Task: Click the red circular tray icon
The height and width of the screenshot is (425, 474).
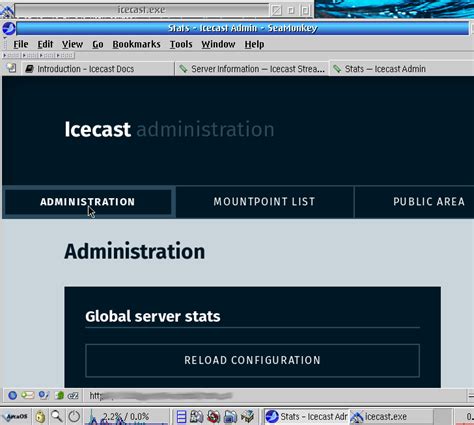Action: pos(213,417)
